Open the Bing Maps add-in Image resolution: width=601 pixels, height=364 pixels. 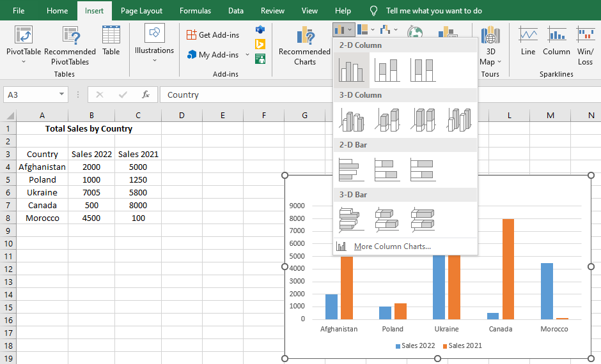[260, 45]
